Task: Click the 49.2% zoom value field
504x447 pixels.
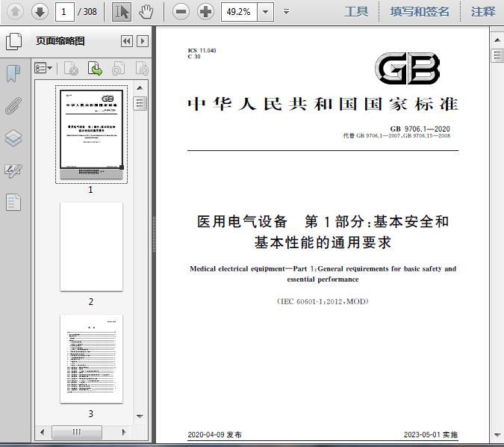Action: point(239,12)
